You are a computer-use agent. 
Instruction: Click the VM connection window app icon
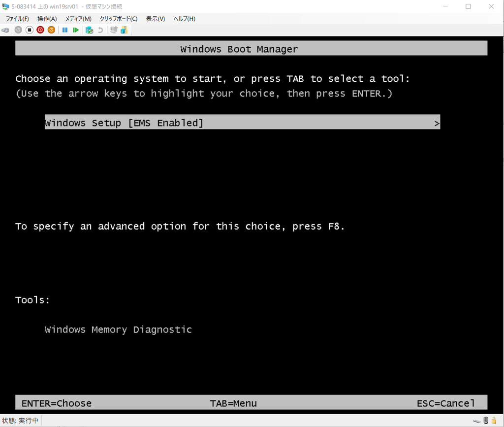[5, 6]
